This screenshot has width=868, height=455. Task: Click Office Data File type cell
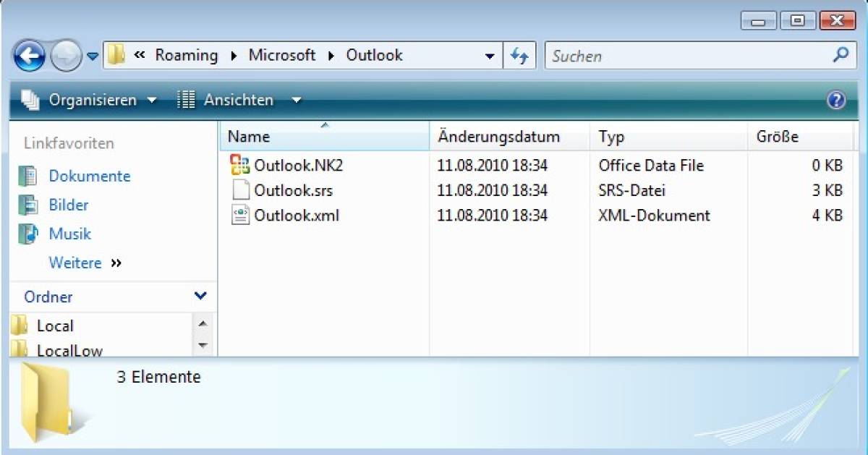[x=651, y=165]
